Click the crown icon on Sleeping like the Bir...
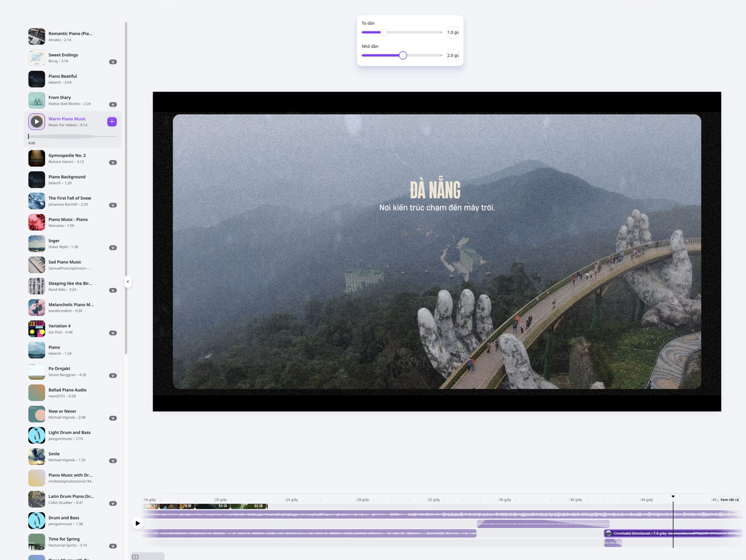Image resolution: width=746 pixels, height=560 pixels. 112,290
